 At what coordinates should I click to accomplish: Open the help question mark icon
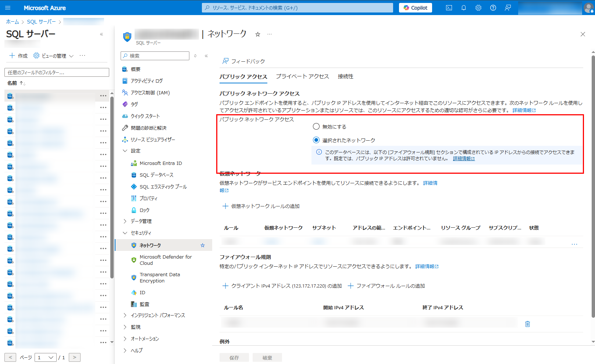(493, 8)
